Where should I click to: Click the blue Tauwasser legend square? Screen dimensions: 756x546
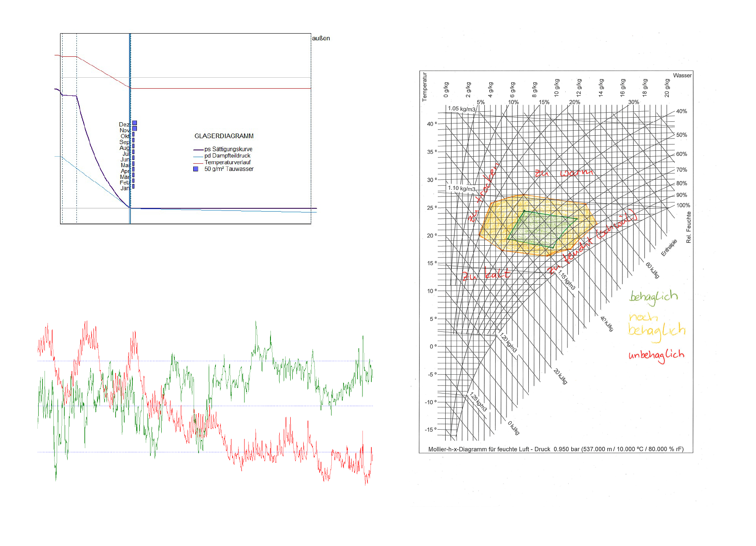tap(196, 169)
